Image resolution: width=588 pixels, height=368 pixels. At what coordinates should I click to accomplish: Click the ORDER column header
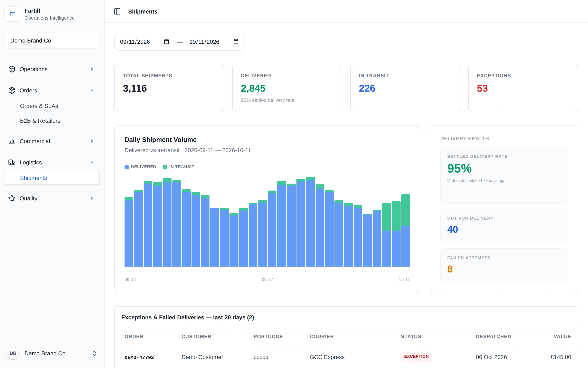(134, 336)
